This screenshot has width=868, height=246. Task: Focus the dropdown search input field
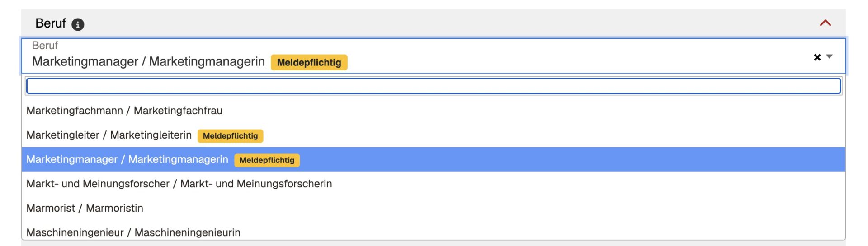click(433, 86)
